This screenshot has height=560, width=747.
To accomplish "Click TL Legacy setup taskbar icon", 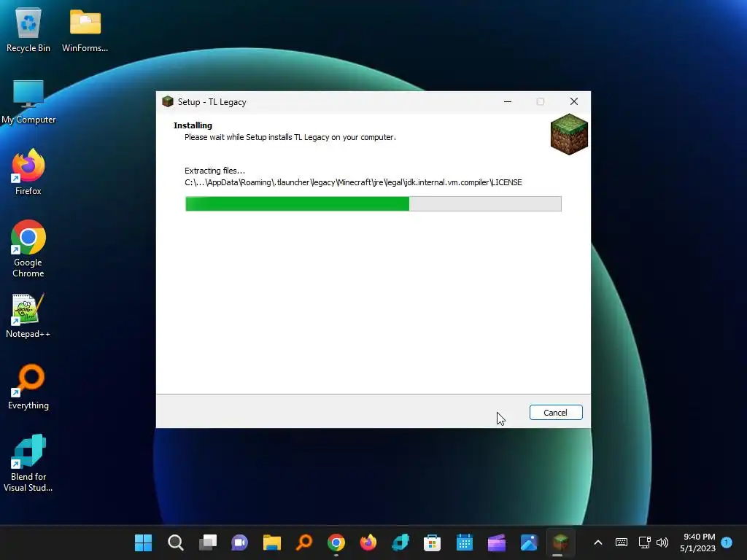I will (x=561, y=542).
